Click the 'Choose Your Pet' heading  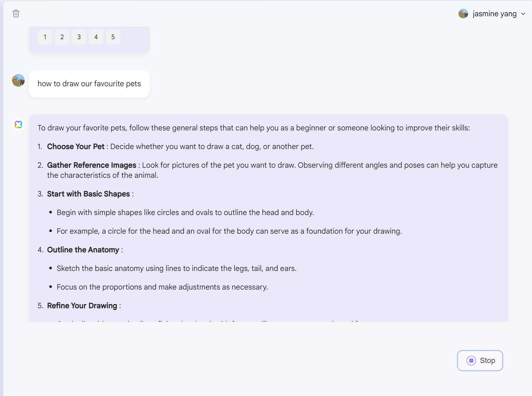(x=76, y=147)
